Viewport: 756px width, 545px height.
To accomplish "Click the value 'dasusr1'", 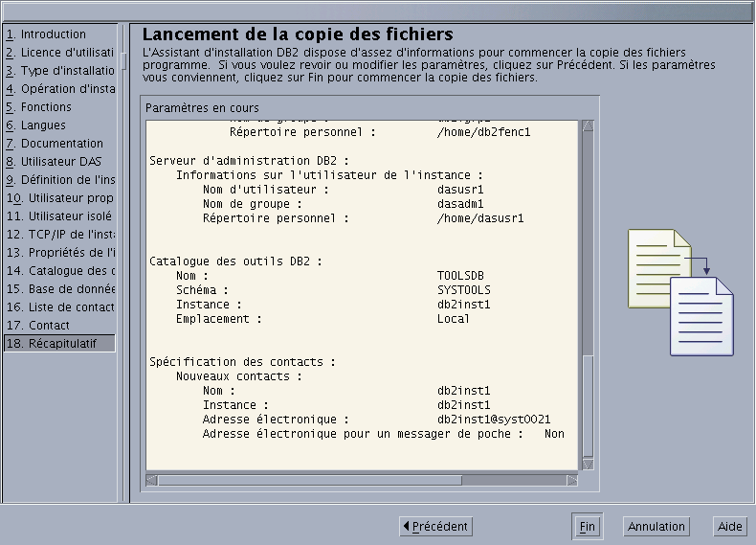I will [460, 190].
